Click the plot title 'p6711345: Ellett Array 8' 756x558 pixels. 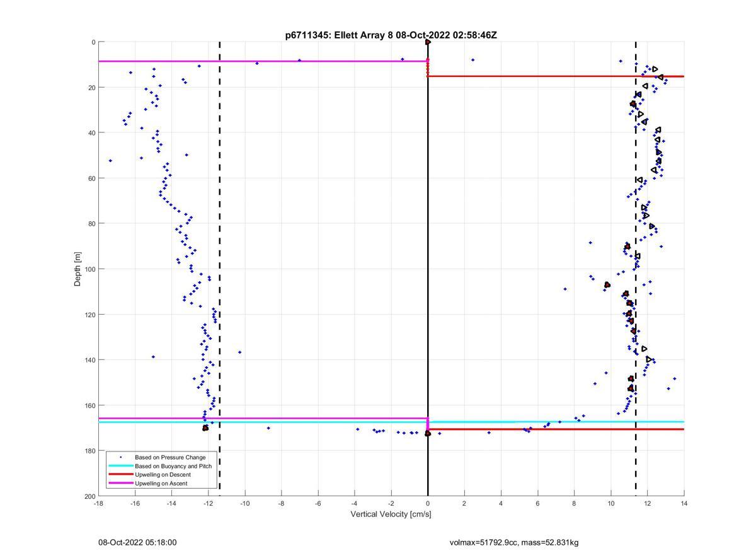(340, 35)
